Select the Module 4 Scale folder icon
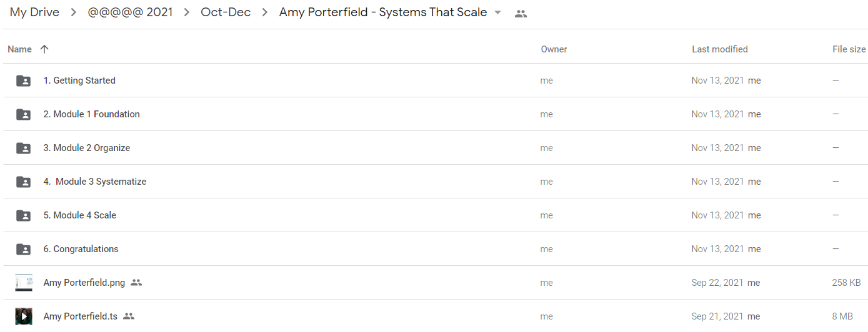868x332 pixels. tap(23, 215)
